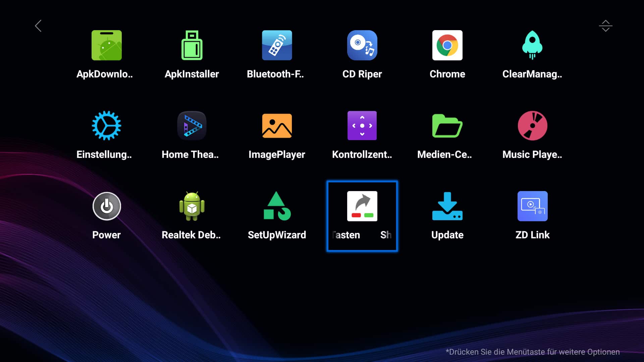Click the Realtek Deb.. label
Image resolution: width=644 pixels, height=362 pixels.
point(191,235)
